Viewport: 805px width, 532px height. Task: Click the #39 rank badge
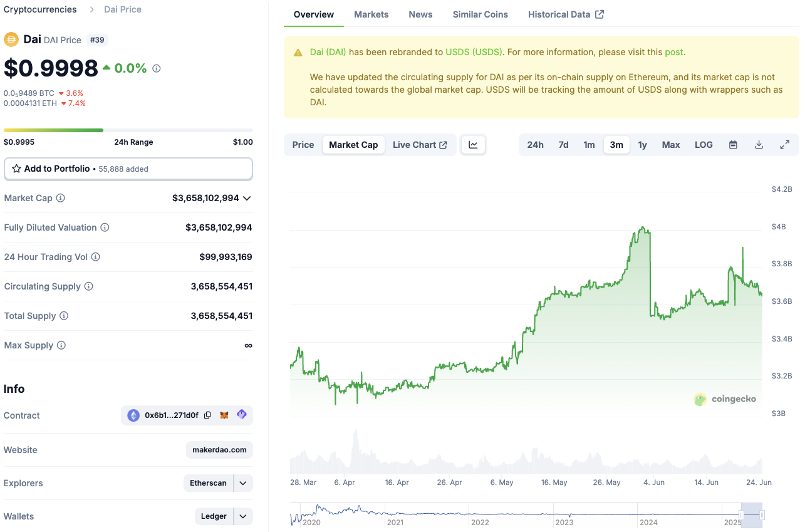[x=97, y=39]
